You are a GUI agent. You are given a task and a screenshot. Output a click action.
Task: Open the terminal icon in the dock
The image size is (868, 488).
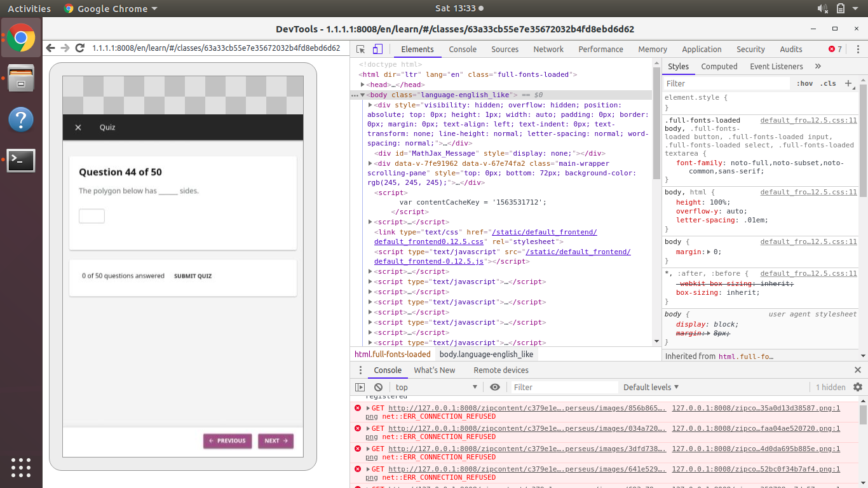(x=20, y=161)
